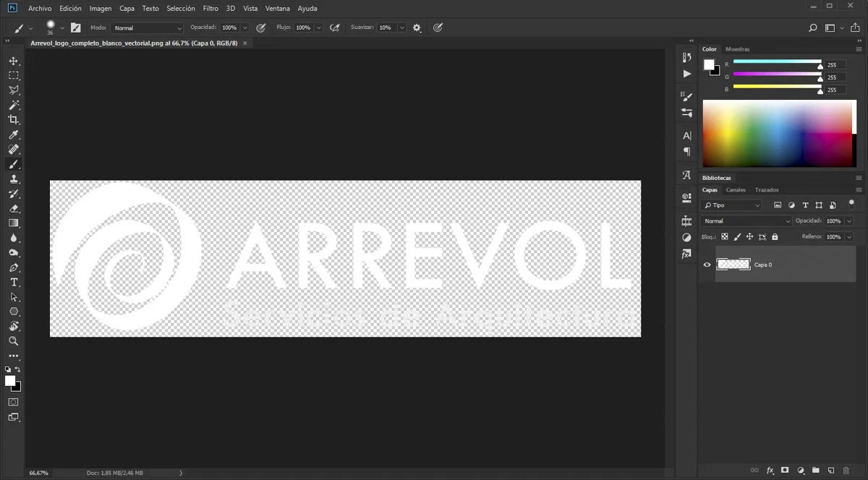Enable airbrush-style build-up effects

(334, 27)
